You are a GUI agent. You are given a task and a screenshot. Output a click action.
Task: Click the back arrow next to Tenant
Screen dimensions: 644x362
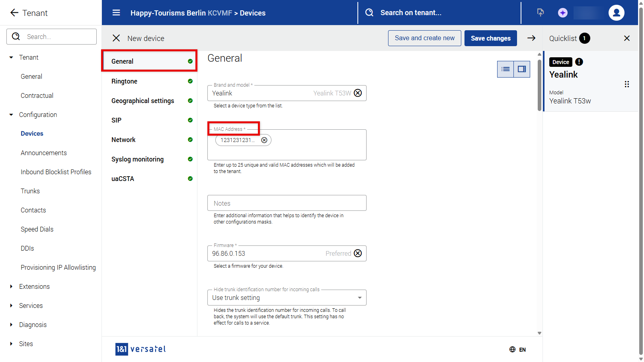pos(14,13)
